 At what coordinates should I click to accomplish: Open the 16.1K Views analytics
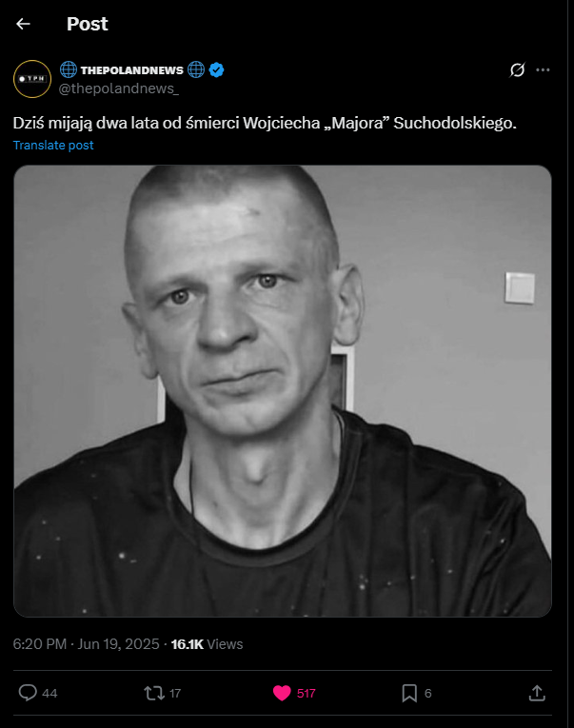207,644
